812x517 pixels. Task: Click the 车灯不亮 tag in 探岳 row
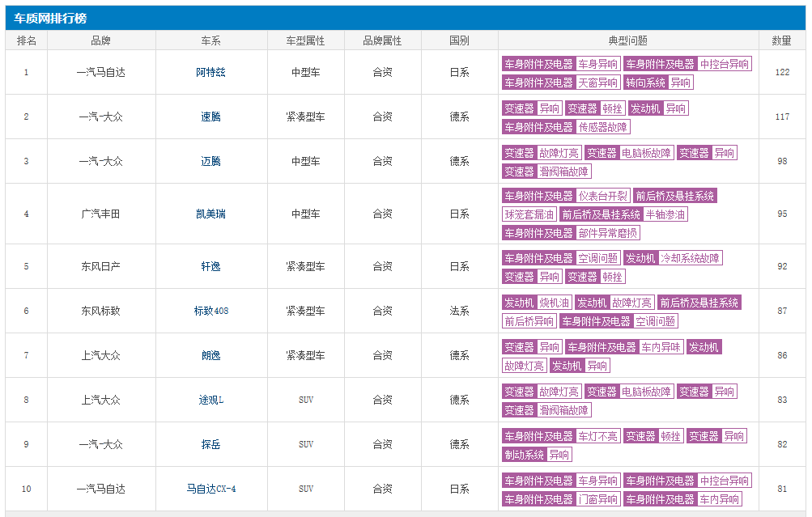(597, 436)
